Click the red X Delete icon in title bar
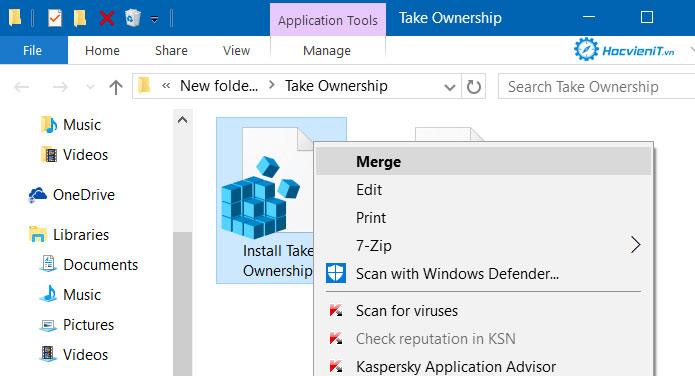The height and width of the screenshot is (376, 695). point(107,18)
